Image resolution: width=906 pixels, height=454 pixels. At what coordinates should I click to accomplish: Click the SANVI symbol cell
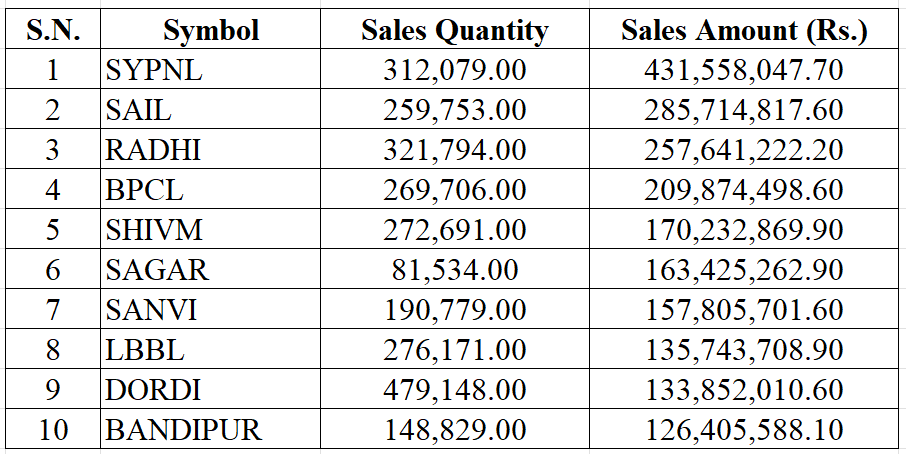pyautogui.click(x=151, y=310)
